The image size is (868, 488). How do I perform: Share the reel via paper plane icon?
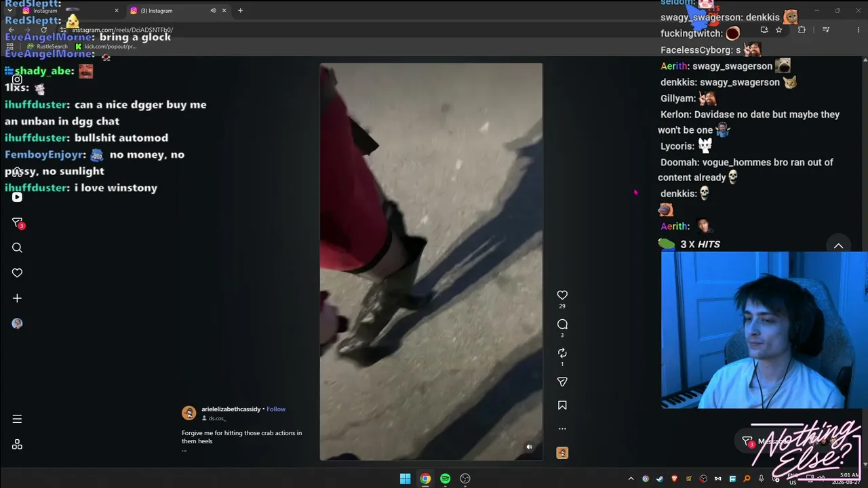coord(562,382)
